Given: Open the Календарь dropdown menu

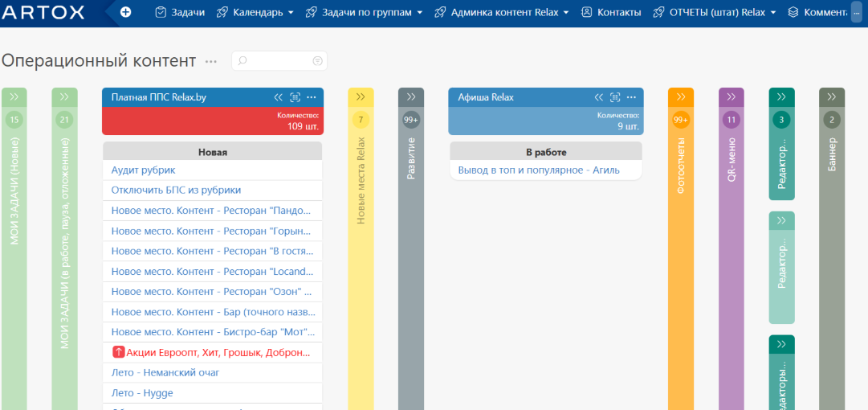Looking at the screenshot, I should 255,12.
